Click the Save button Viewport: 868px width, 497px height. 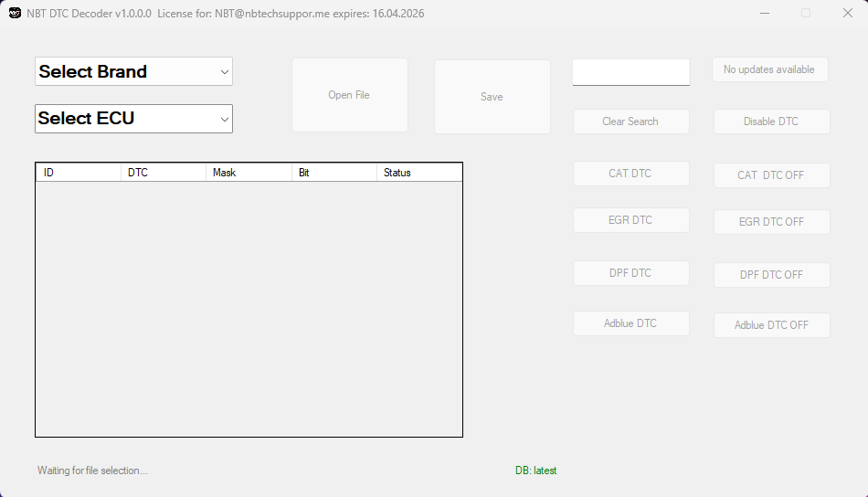[x=492, y=97]
